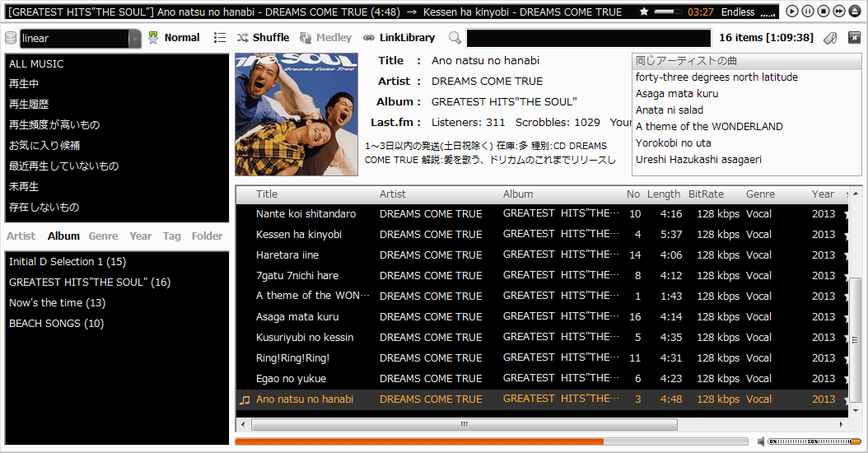Click the X button beside the tag icon

pos(854,38)
